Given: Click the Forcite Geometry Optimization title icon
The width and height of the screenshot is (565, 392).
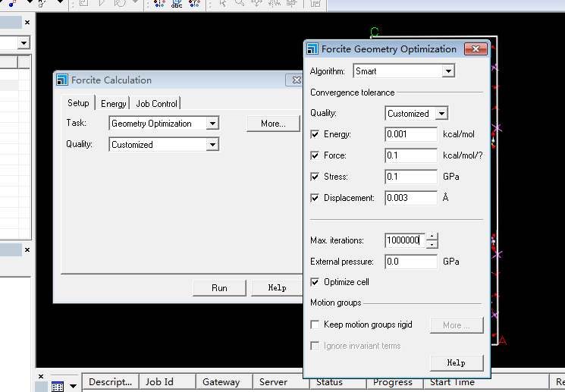Looking at the screenshot, I should pos(312,49).
